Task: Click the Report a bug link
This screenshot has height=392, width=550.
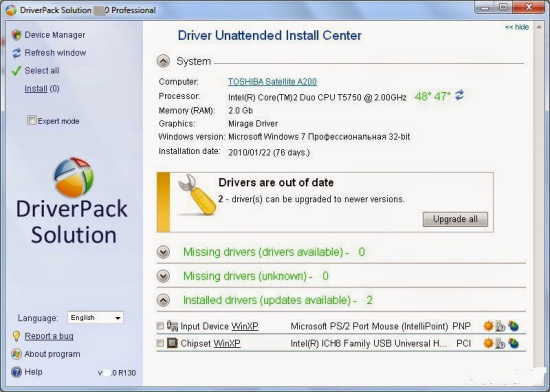Action: tap(49, 336)
